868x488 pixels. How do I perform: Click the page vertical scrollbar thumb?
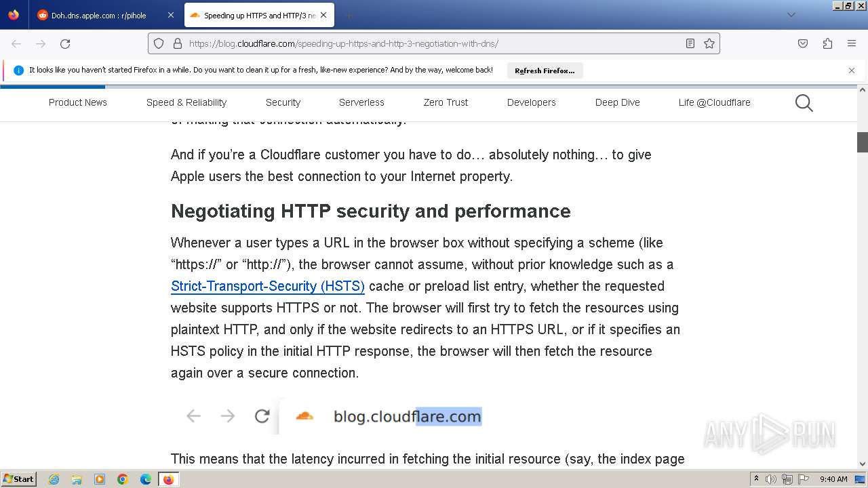863,142
